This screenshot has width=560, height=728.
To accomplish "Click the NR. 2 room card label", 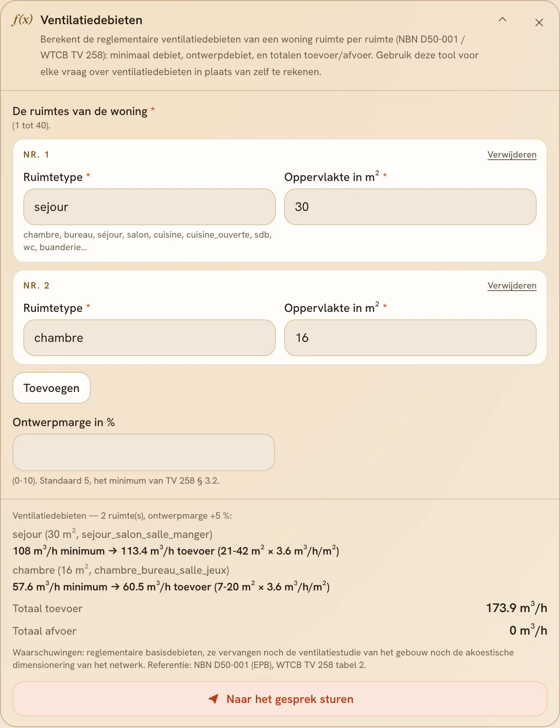I will point(36,286).
